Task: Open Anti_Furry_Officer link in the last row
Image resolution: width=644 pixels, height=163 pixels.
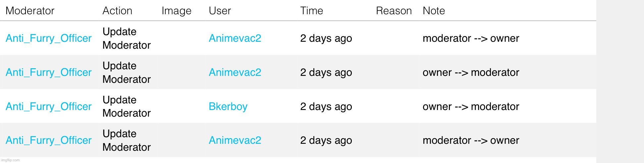Action: coord(48,140)
